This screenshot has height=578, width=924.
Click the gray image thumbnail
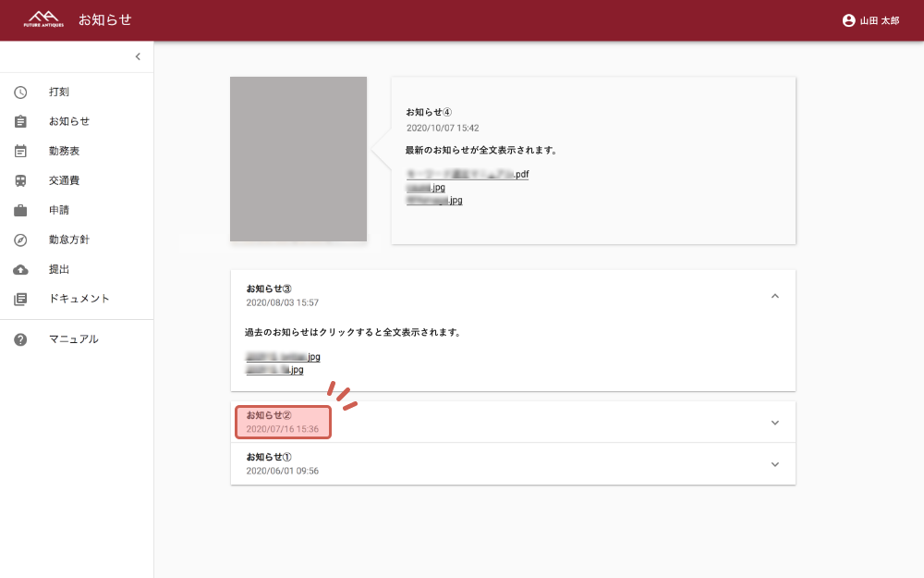click(x=298, y=159)
